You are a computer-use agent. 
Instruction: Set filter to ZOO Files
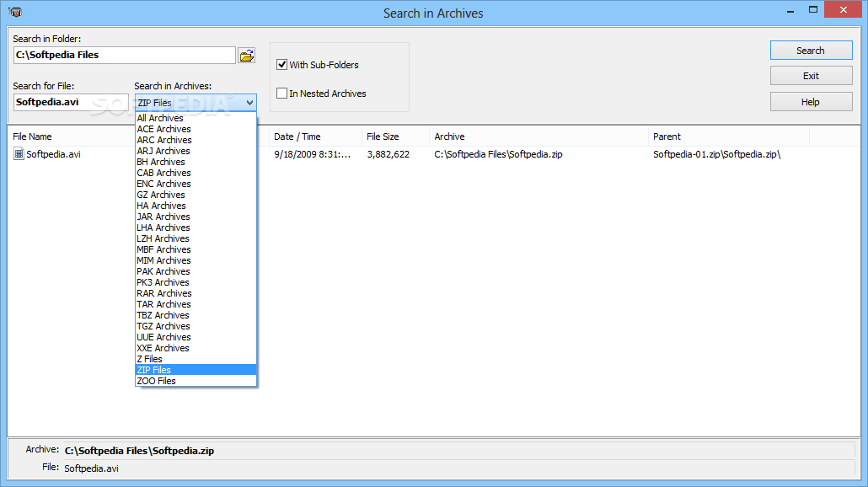click(196, 381)
